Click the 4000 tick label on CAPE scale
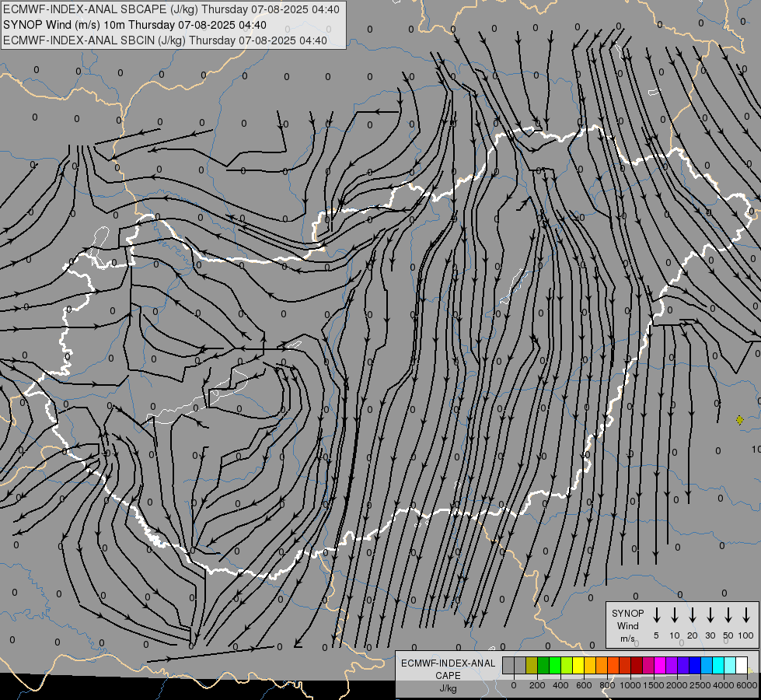The height and width of the screenshot is (700, 761). click(x=723, y=685)
